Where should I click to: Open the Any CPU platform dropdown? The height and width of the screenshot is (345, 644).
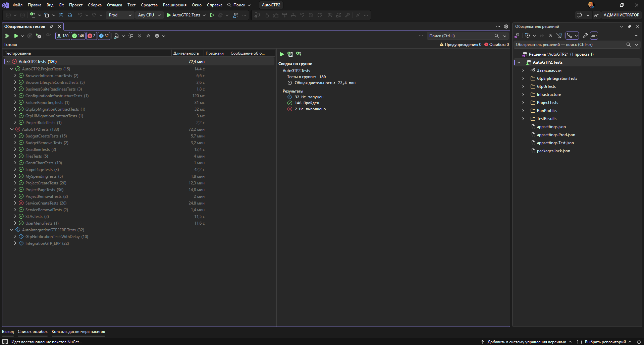149,15
